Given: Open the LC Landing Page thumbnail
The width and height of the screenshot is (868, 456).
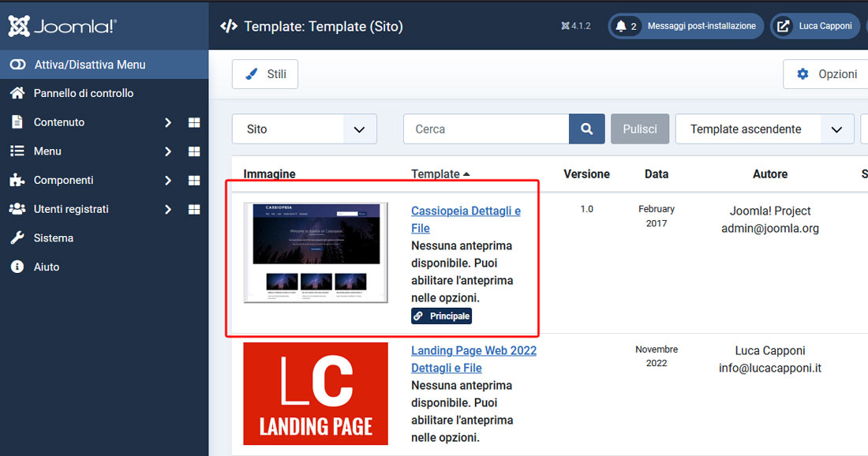Looking at the screenshot, I should pyautogui.click(x=316, y=394).
